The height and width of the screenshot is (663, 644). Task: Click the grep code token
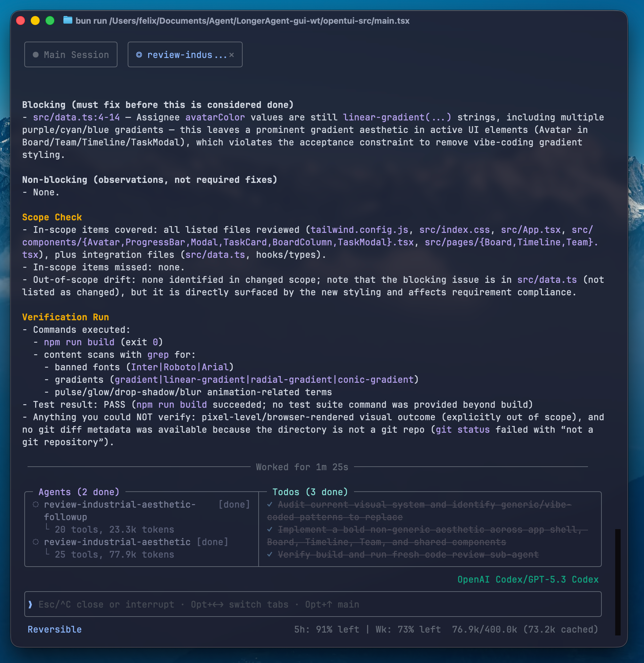(x=158, y=354)
